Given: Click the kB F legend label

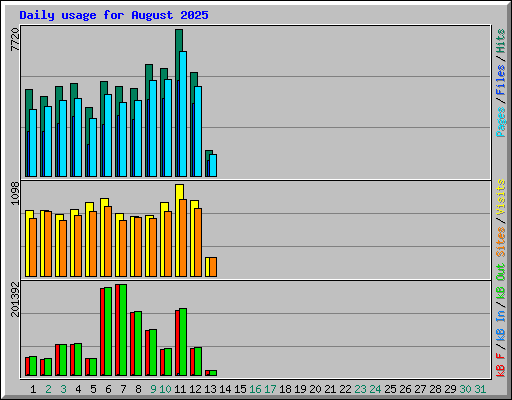Looking at the screenshot, I should [x=501, y=364].
